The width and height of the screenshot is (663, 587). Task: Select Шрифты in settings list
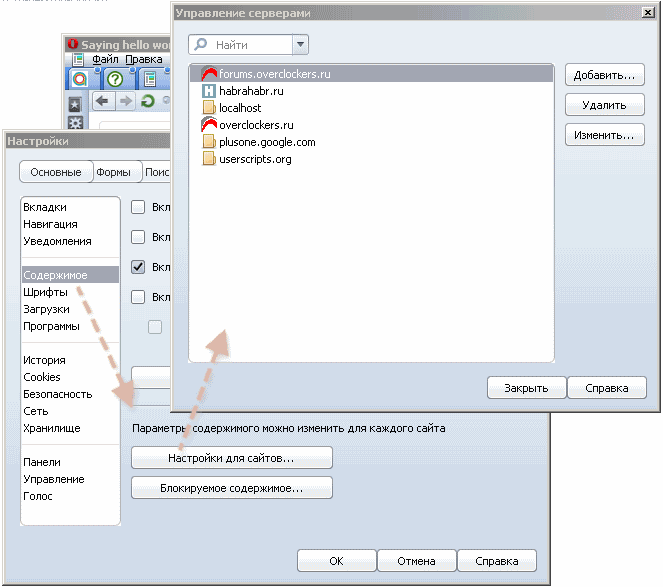pyautogui.click(x=70, y=292)
